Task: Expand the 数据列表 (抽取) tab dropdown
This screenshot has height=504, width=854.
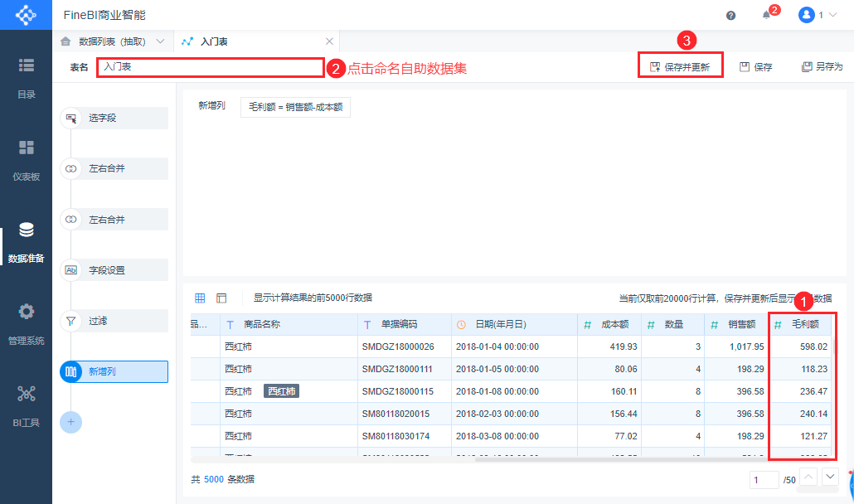Action: [x=160, y=41]
